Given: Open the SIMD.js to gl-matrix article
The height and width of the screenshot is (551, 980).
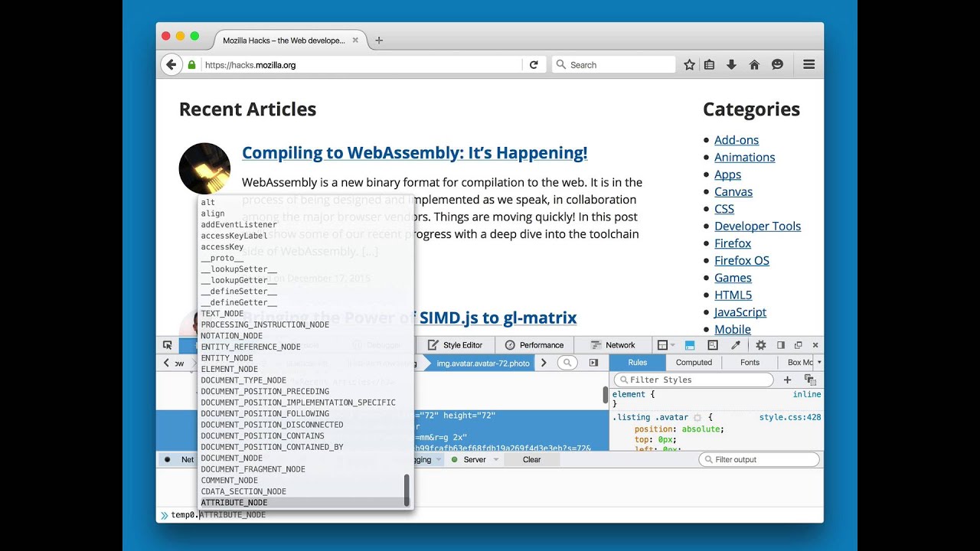Looking at the screenshot, I should coord(410,318).
